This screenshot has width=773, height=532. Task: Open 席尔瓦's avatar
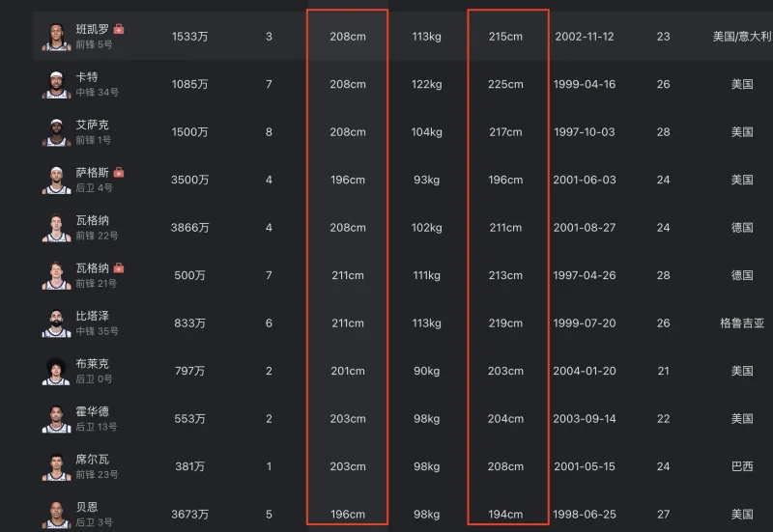pyautogui.click(x=57, y=466)
